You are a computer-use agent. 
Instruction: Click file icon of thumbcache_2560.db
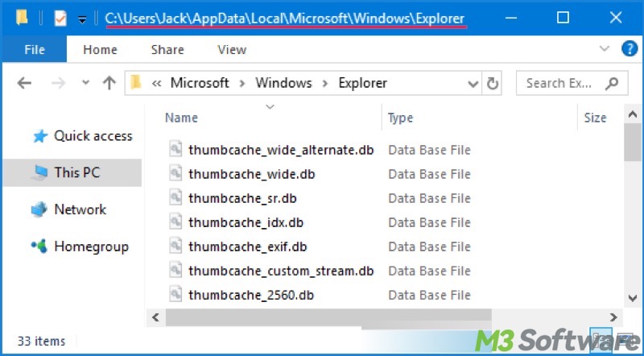[x=175, y=294]
